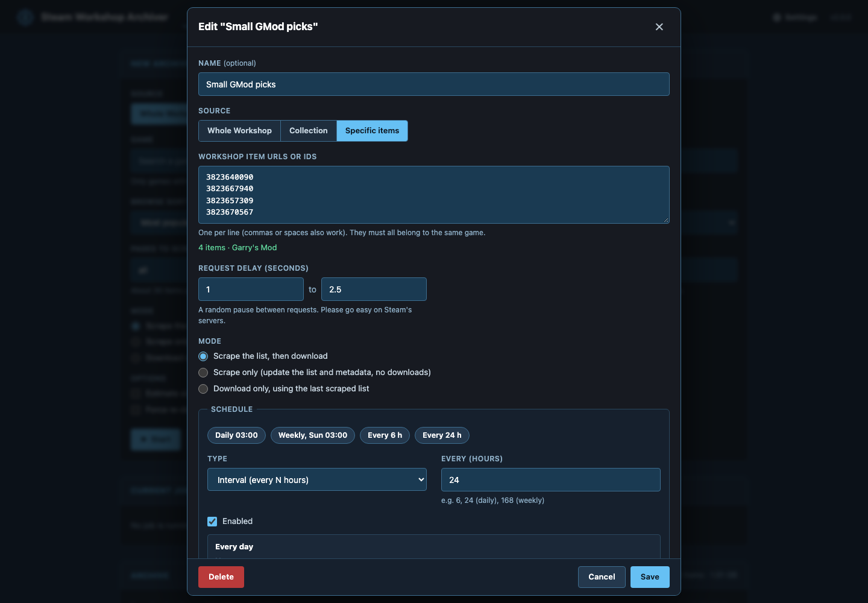Select Collection source option

pos(308,131)
